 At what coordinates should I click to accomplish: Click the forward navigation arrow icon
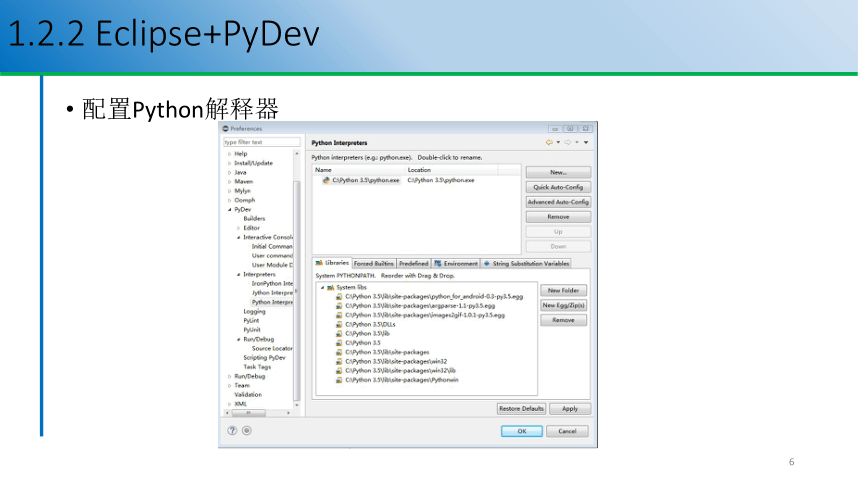[568, 143]
